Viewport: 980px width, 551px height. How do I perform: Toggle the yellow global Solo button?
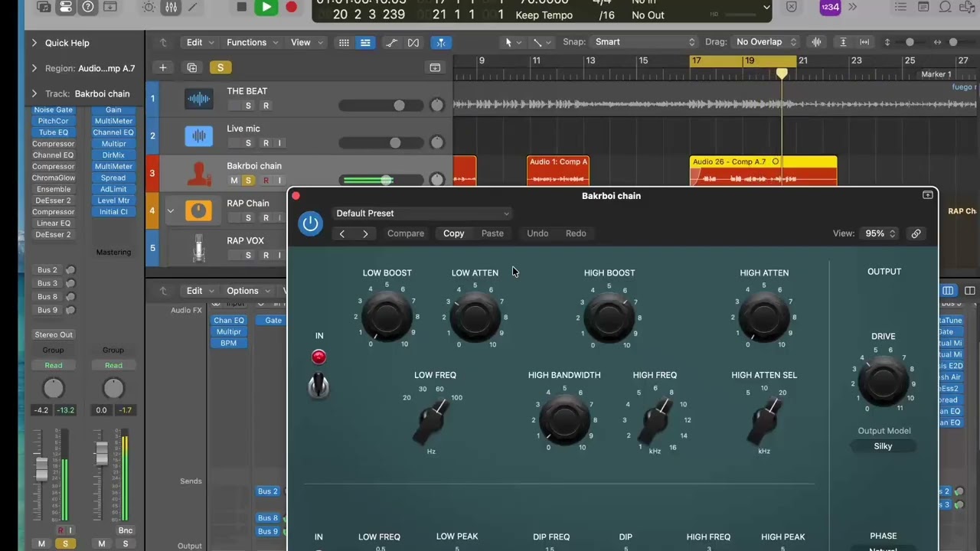click(x=220, y=67)
